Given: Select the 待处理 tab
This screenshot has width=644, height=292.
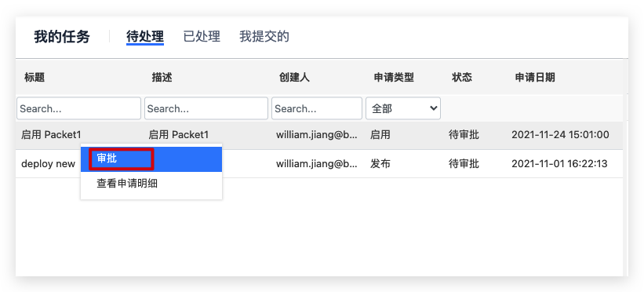Looking at the screenshot, I should point(145,37).
